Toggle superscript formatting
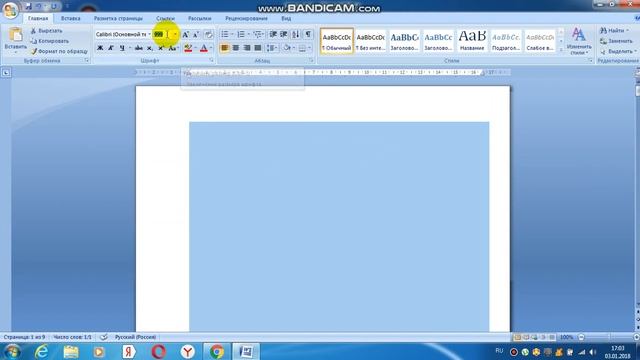The width and height of the screenshot is (640, 360). coord(160,48)
